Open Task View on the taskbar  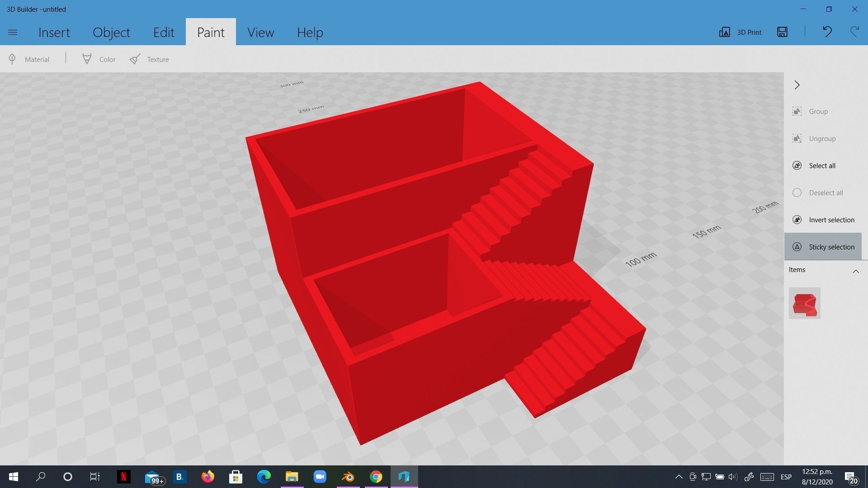pyautogui.click(x=94, y=477)
